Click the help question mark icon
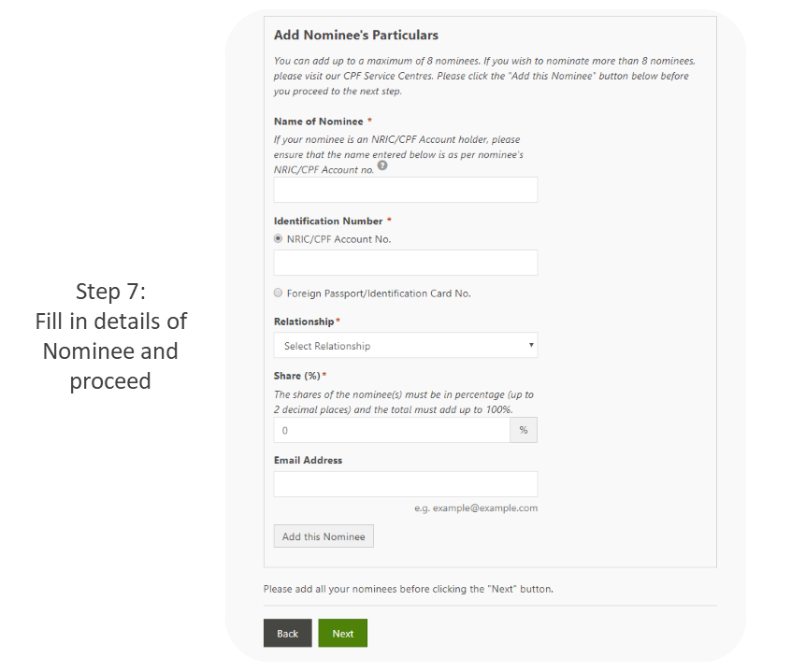Image resolution: width=791 pixels, height=672 pixels. tap(382, 165)
